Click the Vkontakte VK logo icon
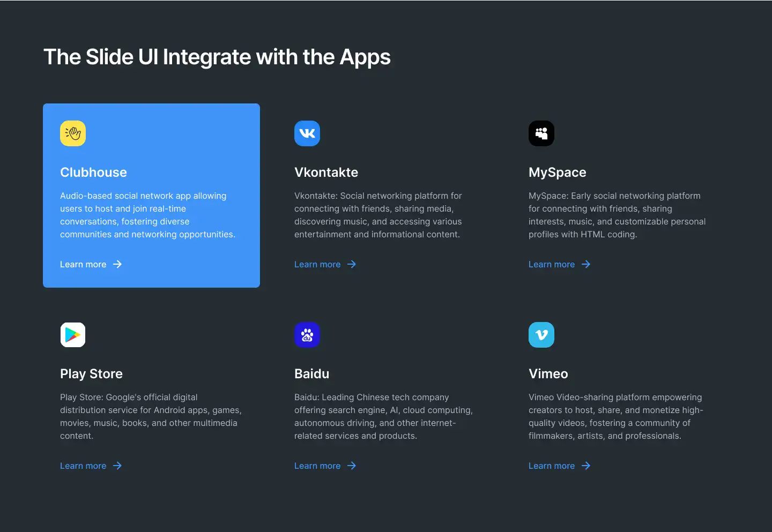Image resolution: width=772 pixels, height=532 pixels. click(307, 133)
